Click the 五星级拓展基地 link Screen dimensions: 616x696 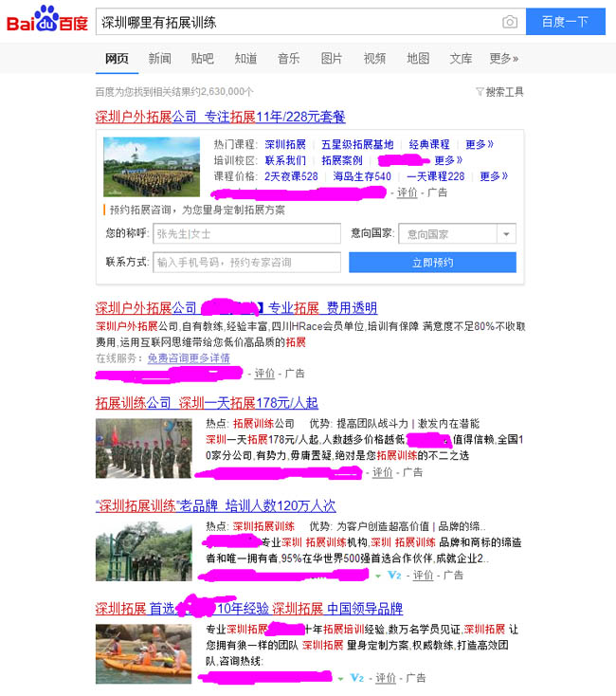357,145
